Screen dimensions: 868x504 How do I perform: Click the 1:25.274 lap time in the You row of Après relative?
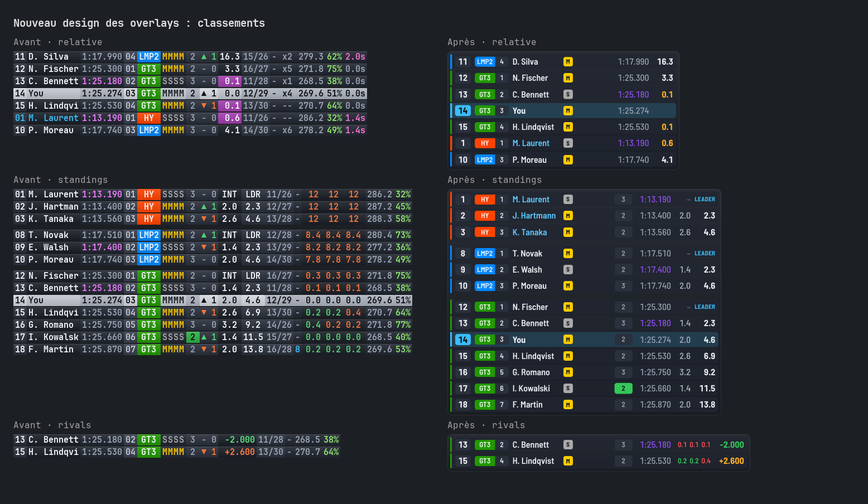coord(633,111)
